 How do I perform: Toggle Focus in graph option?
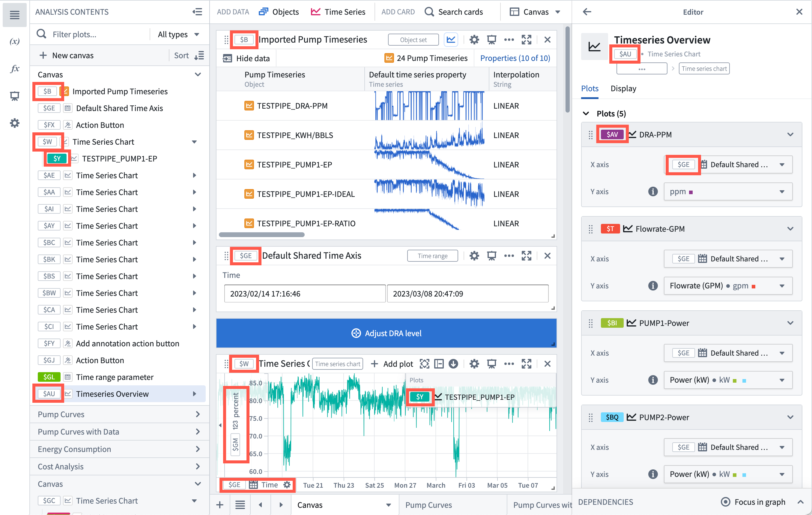pyautogui.click(x=753, y=502)
